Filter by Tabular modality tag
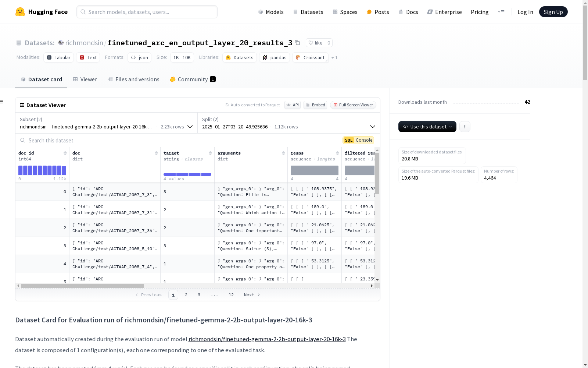This screenshot has height=368, width=588. (x=59, y=57)
